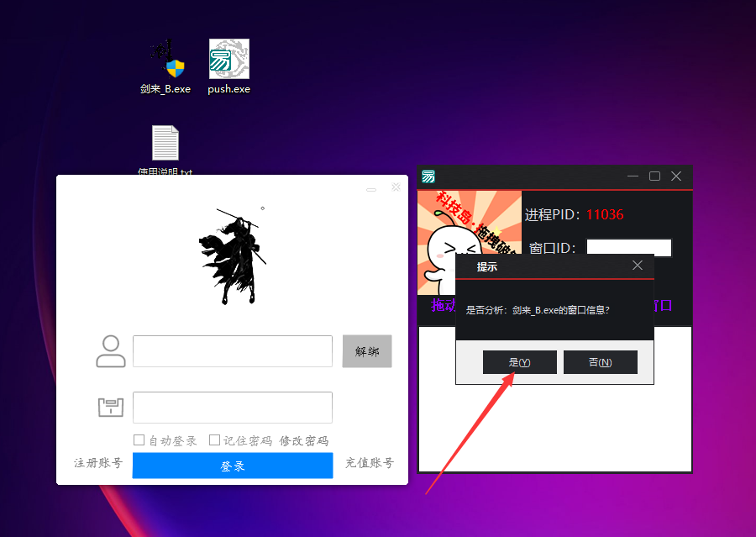This screenshot has width=756, height=537.
Task: Tick the 记住密码 checkbox
Action: [214, 440]
